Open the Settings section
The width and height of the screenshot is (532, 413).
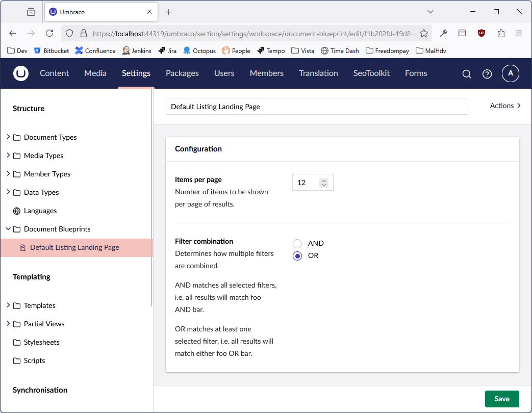tap(136, 73)
